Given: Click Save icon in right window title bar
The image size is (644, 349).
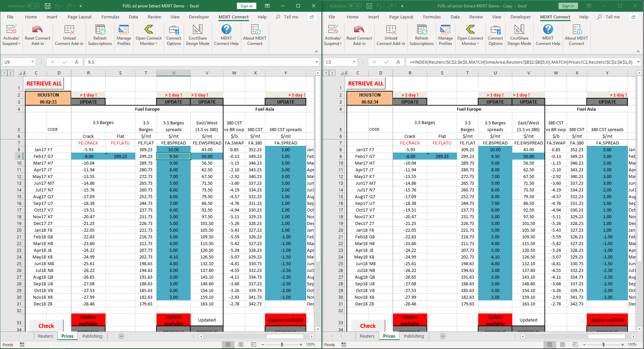Looking at the screenshot, I should 369,6.
